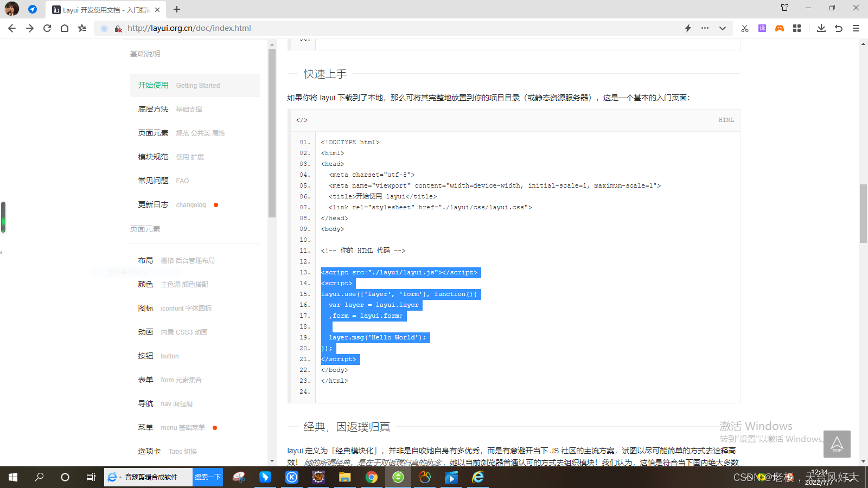Click the lightning speed-mode icon
The width and height of the screenshot is (868, 488).
(687, 28)
